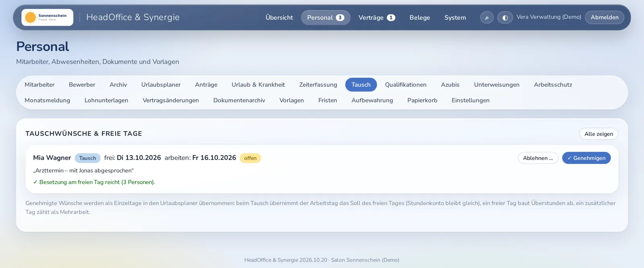Click the Arzttermin reason note
The height and width of the screenshot is (268, 644).
tap(83, 170)
